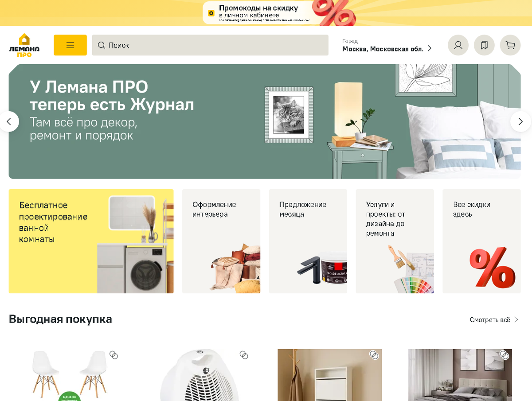Open the bookmarks favorites icon
This screenshot has height=401, width=532.
(484, 45)
